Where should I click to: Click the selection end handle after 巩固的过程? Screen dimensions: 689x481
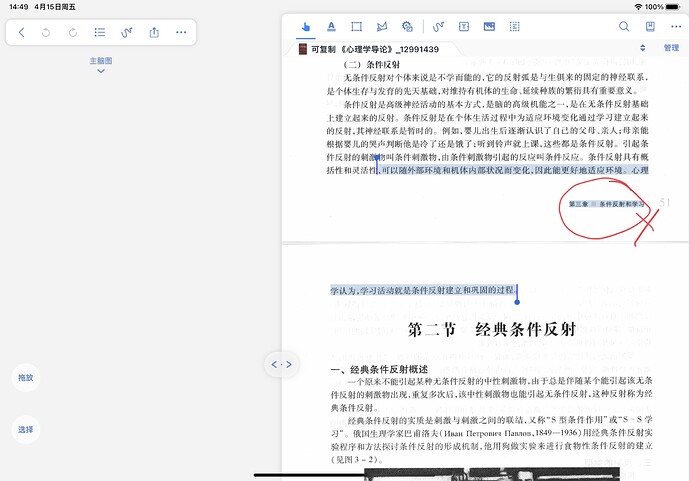pos(517,301)
